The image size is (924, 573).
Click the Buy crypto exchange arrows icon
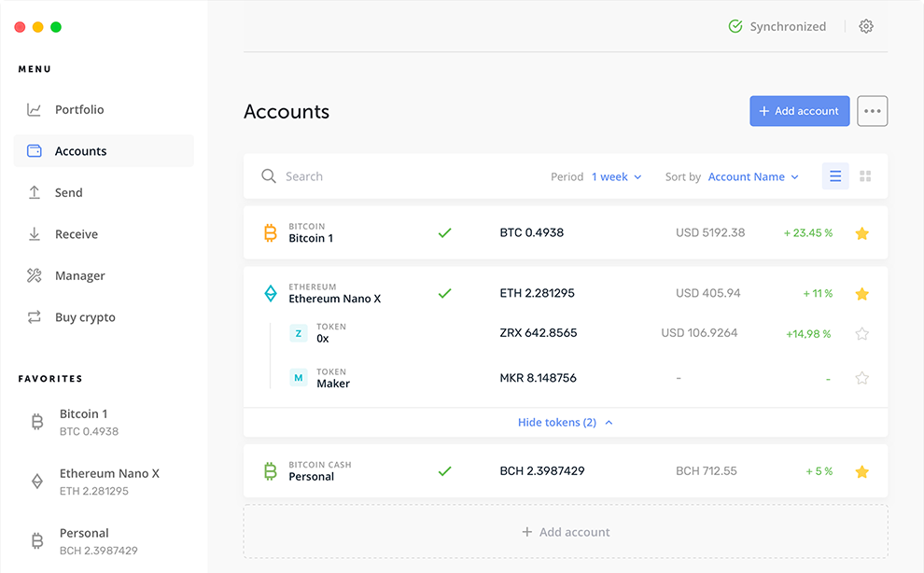[35, 317]
